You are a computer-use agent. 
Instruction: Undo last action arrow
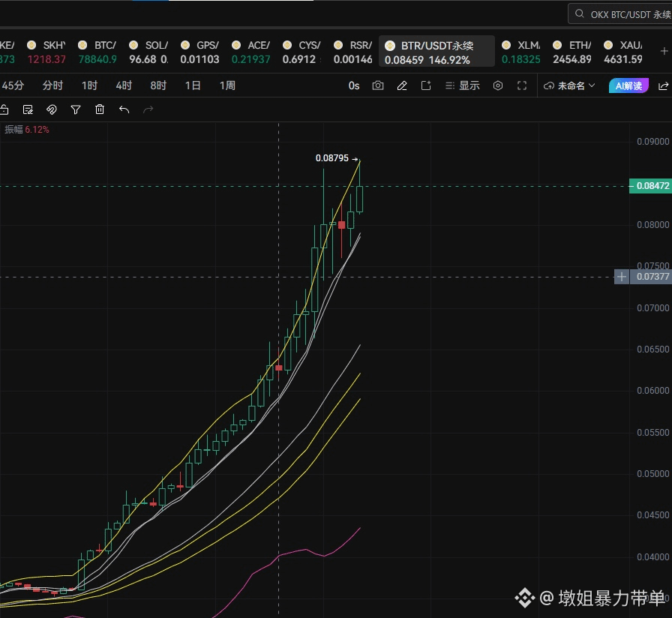click(124, 109)
